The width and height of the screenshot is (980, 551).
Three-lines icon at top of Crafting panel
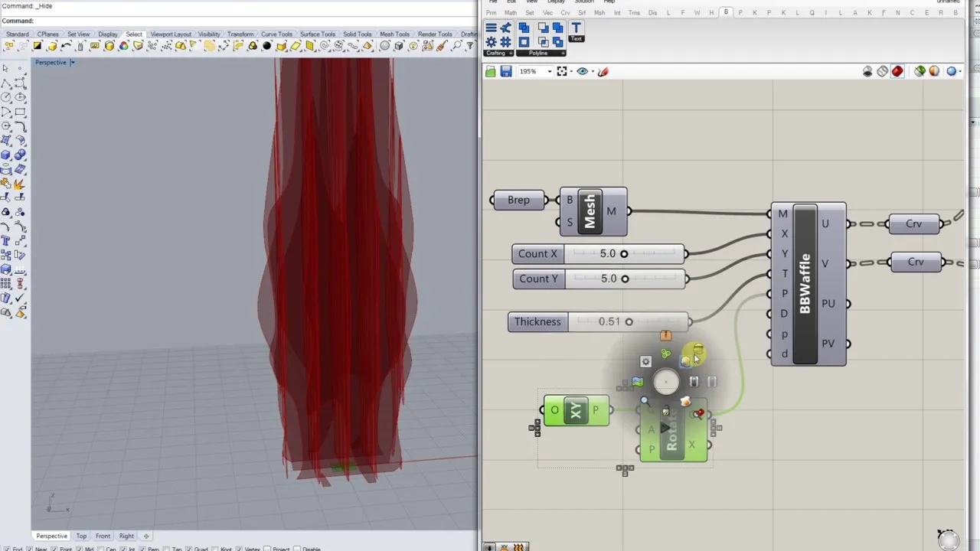[x=491, y=28]
